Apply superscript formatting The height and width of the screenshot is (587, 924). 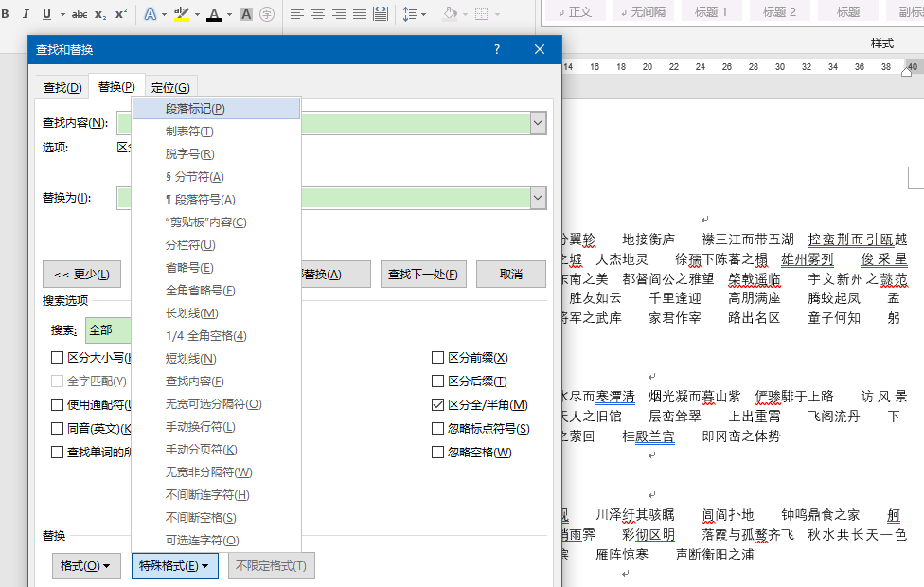121,14
